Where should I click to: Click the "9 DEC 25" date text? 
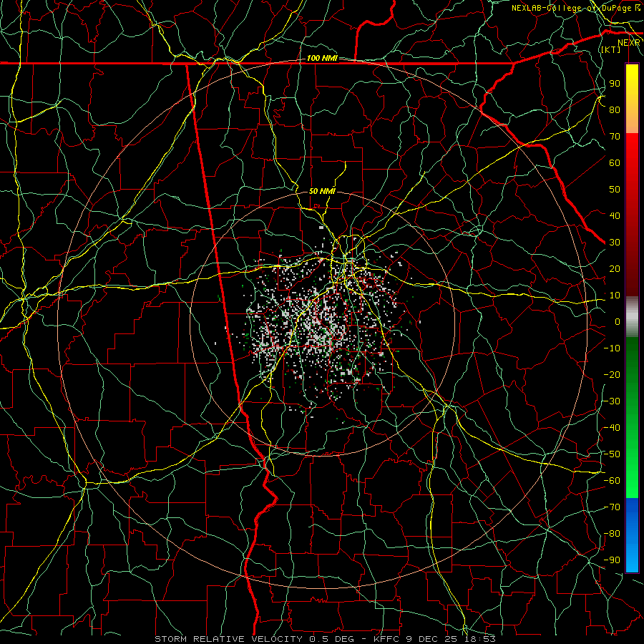point(431,639)
